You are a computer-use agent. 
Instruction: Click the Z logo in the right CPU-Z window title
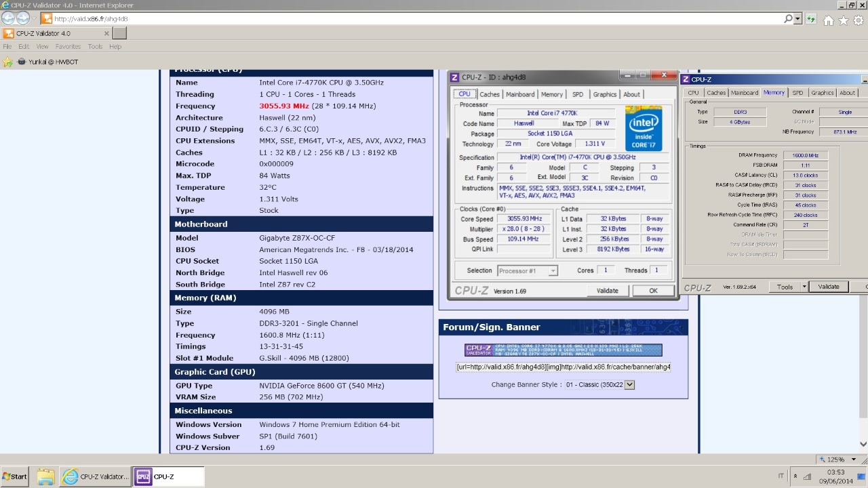coord(686,79)
